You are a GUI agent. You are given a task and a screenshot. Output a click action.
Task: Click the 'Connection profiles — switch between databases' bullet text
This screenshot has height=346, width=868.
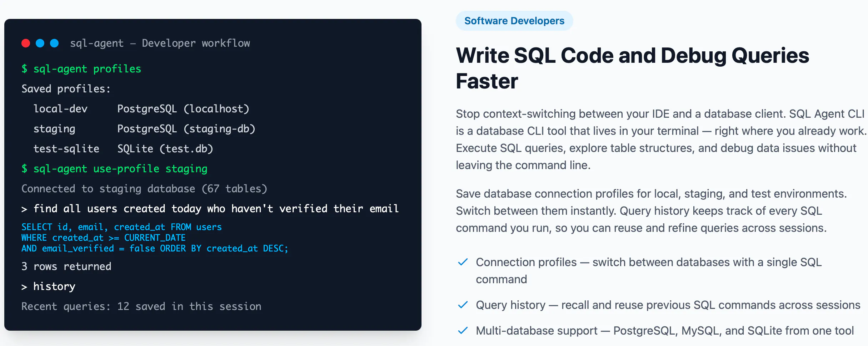click(x=649, y=271)
